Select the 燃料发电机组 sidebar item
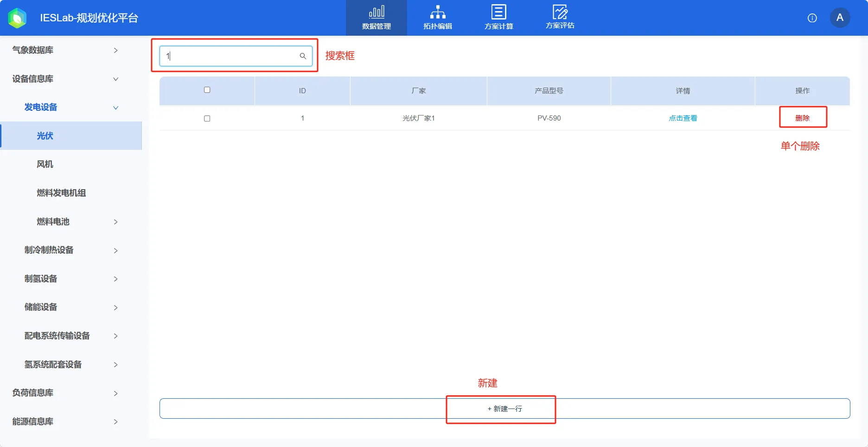Screen dimensions: 868x447 61,193
